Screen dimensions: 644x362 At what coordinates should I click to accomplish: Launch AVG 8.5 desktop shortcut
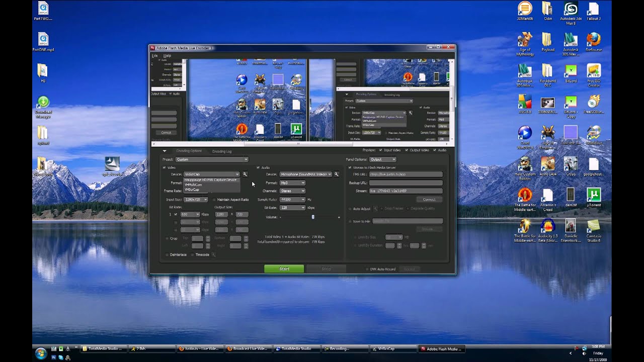point(525,105)
